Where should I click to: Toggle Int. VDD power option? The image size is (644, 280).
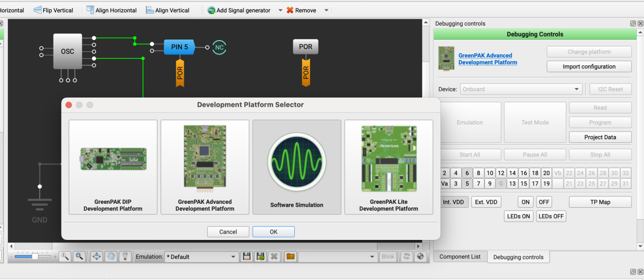(454, 202)
